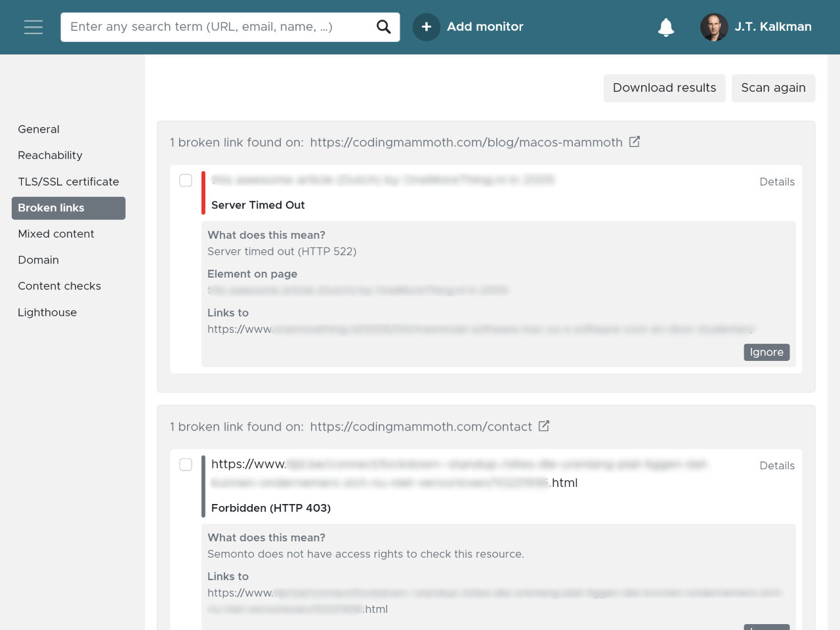Go to General section
The width and height of the screenshot is (840, 630).
(x=39, y=129)
